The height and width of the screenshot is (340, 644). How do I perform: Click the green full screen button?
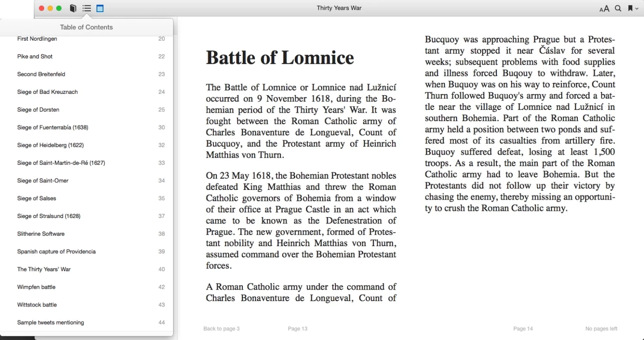coord(59,8)
